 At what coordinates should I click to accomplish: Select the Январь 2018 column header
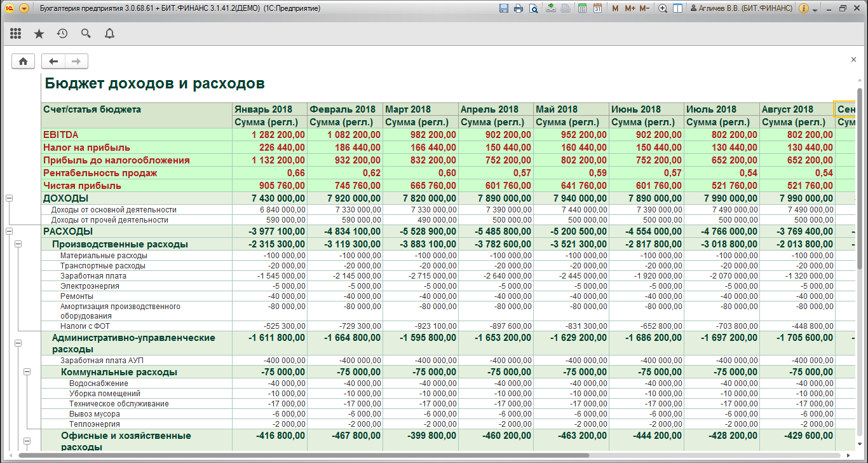[x=269, y=109]
